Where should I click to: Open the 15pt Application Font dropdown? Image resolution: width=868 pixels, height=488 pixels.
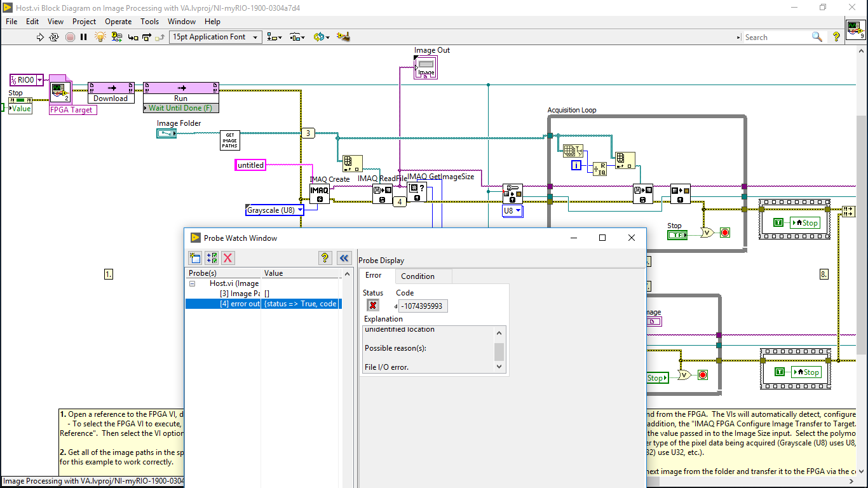pos(215,37)
